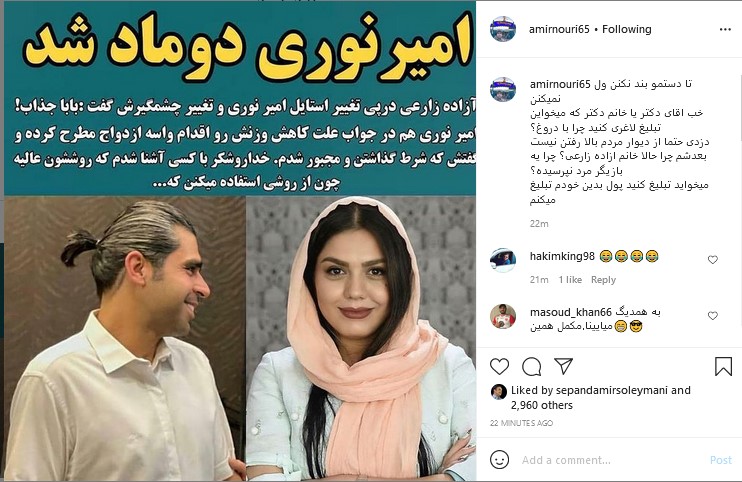View likes on hakimking98's comment

(570, 280)
